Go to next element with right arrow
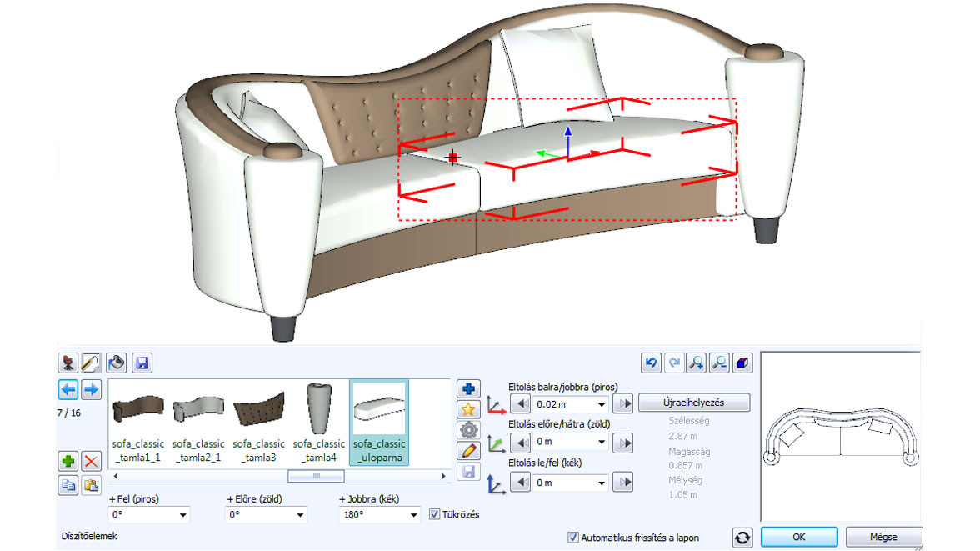Screen dimensions: 980x551 tap(92, 389)
